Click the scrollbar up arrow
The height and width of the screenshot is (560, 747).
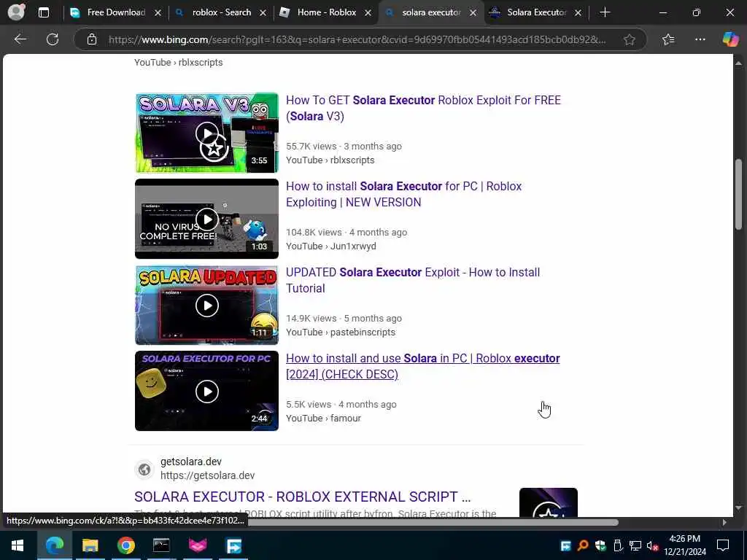point(738,63)
